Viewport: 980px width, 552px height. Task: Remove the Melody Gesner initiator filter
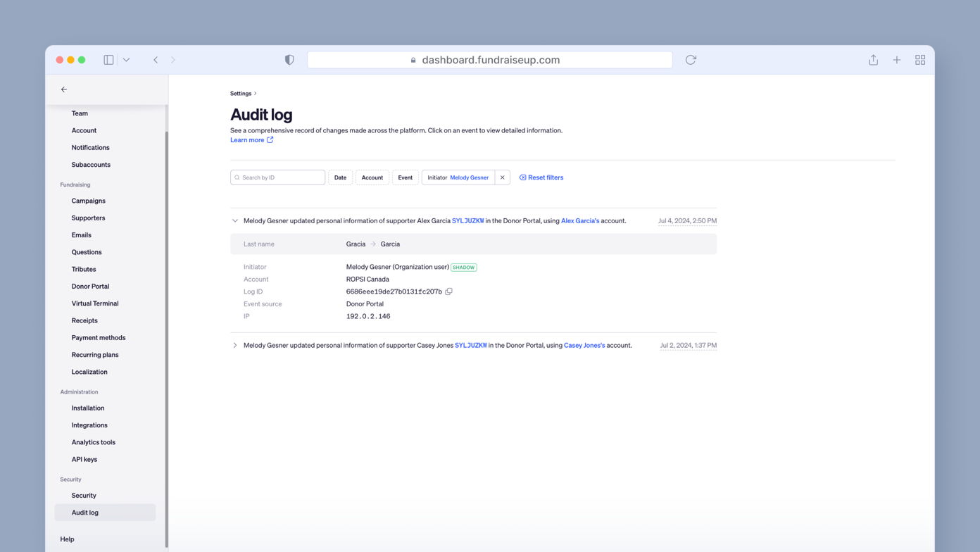point(502,177)
